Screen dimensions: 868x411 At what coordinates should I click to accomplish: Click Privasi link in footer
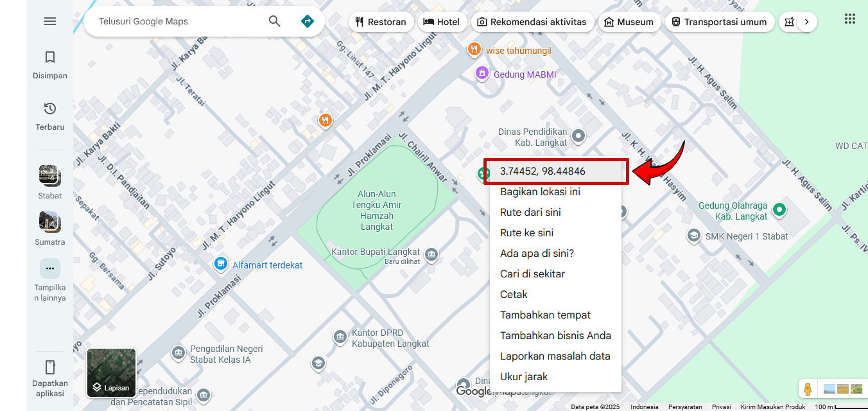tap(721, 407)
